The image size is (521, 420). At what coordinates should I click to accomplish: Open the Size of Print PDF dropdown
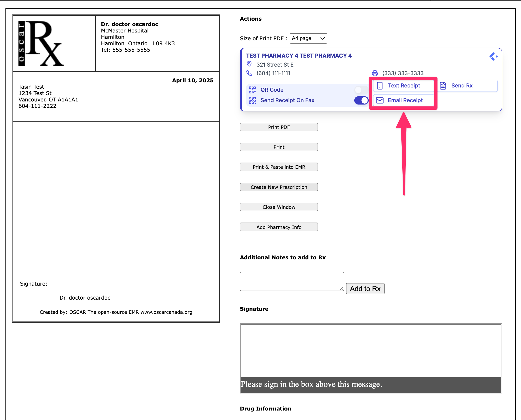tap(308, 38)
